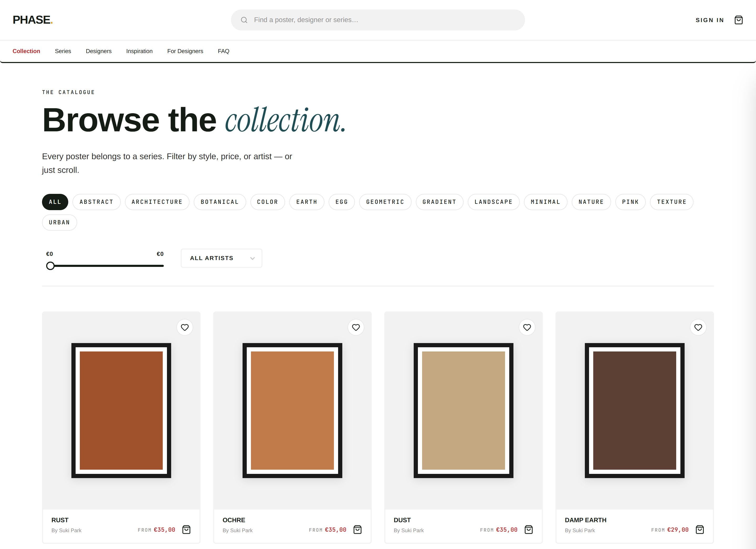The height and width of the screenshot is (549, 756).
Task: Click the price range slider handle
Action: pos(50,266)
